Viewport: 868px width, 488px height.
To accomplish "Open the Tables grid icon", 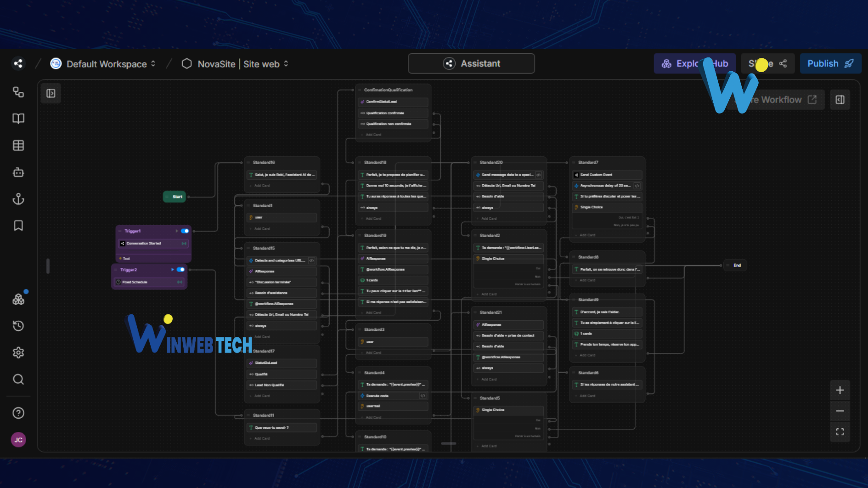I will click(x=18, y=146).
